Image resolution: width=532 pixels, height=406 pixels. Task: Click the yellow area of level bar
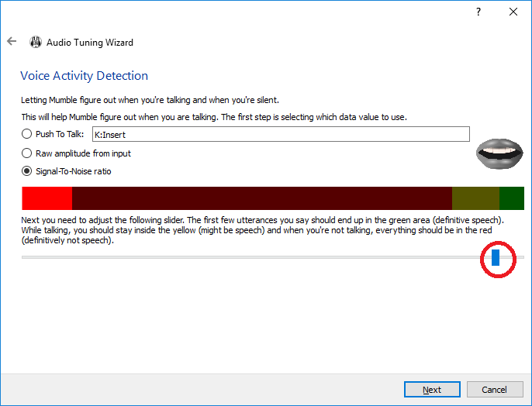(x=475, y=198)
